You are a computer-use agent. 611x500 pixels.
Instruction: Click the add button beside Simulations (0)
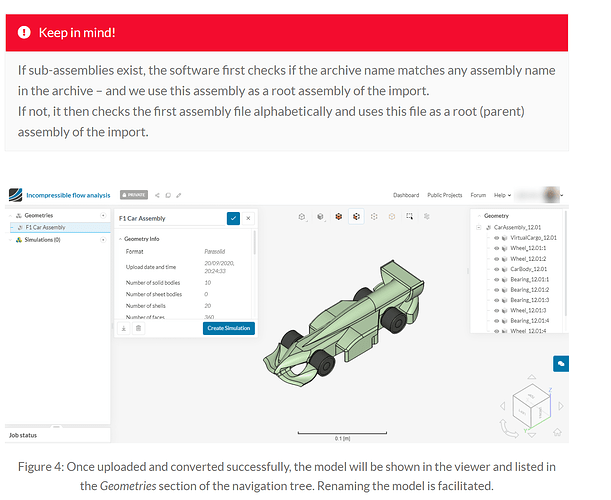click(x=103, y=240)
